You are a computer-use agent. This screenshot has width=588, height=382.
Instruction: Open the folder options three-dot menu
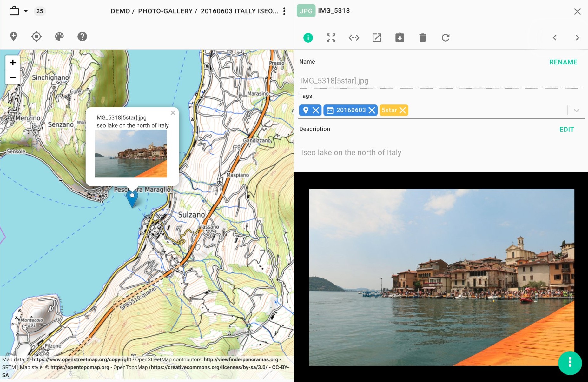[284, 11]
